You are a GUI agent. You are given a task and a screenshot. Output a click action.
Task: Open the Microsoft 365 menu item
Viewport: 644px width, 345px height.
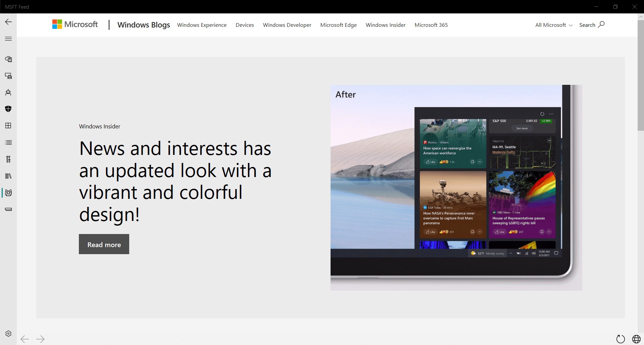point(431,25)
